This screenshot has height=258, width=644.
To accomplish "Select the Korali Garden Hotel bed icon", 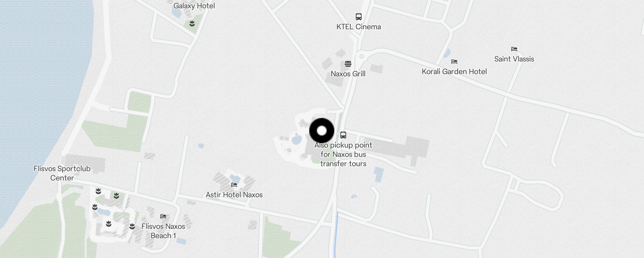I will [x=454, y=61].
